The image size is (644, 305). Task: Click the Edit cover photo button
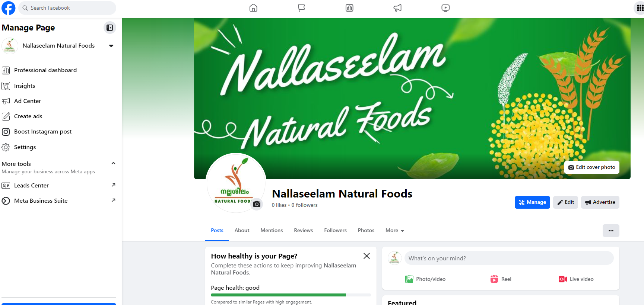click(x=591, y=167)
